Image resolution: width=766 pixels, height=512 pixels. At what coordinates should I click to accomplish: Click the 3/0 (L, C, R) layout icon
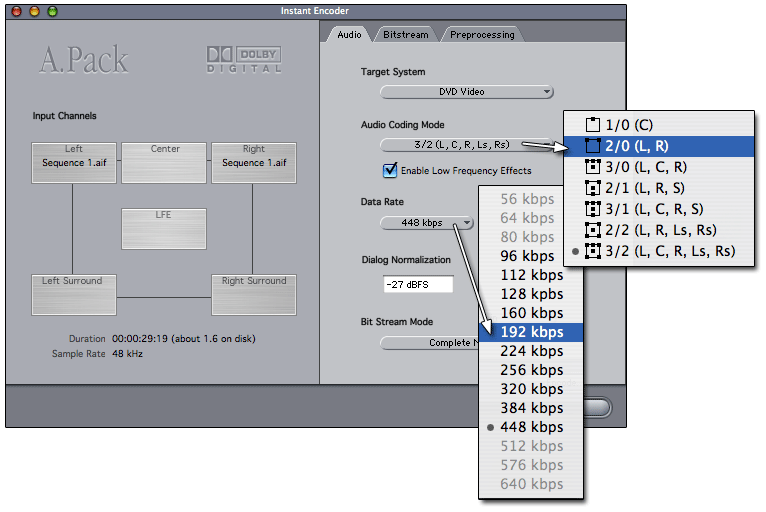pos(593,167)
